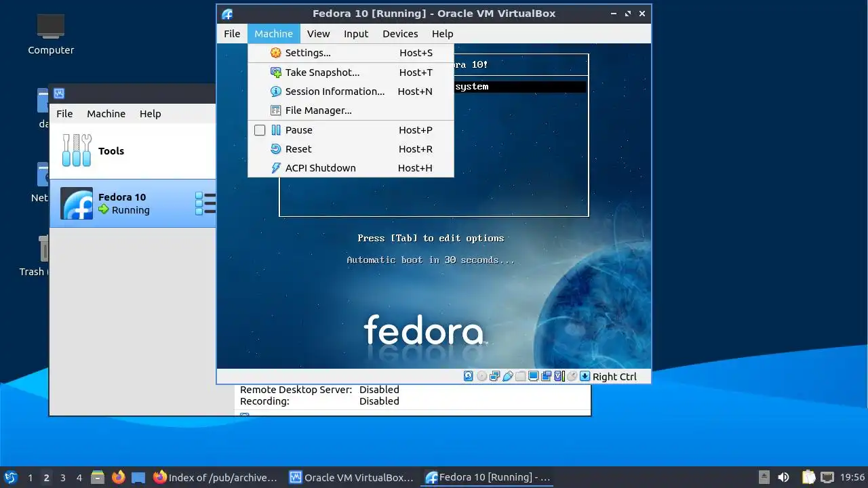Open Settings in the Machine menu
Screen dimensions: 868x488
pyautogui.click(x=351, y=53)
